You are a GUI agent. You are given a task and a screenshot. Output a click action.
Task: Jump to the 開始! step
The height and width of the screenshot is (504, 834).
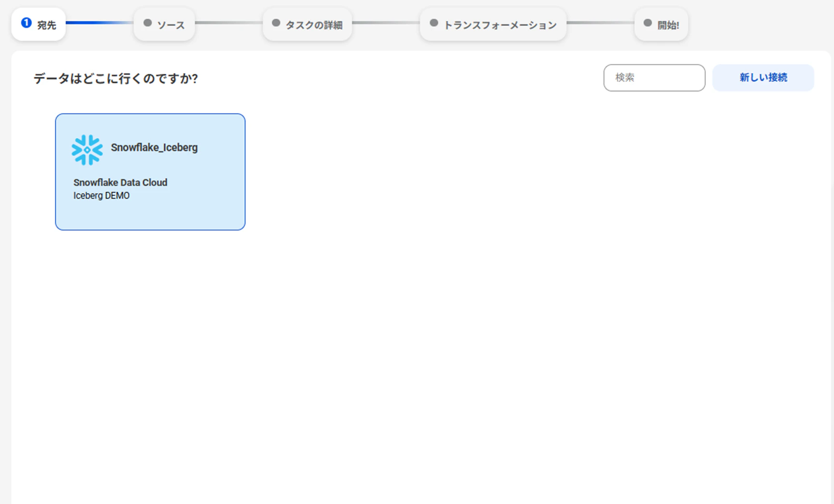[x=661, y=24]
